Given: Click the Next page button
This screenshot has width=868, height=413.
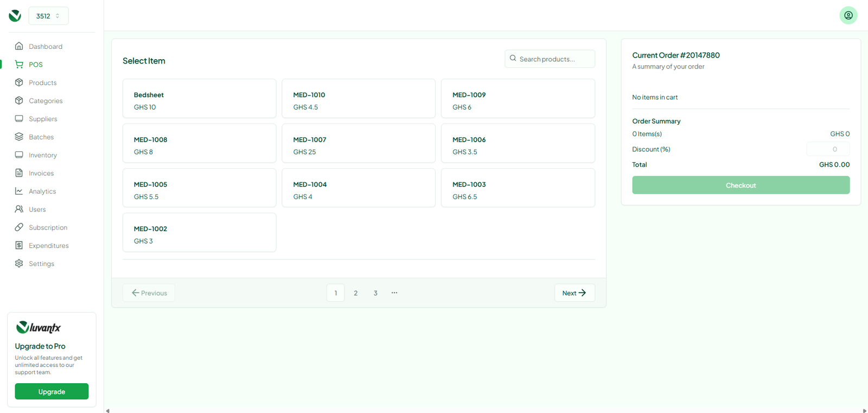Looking at the screenshot, I should tap(575, 293).
